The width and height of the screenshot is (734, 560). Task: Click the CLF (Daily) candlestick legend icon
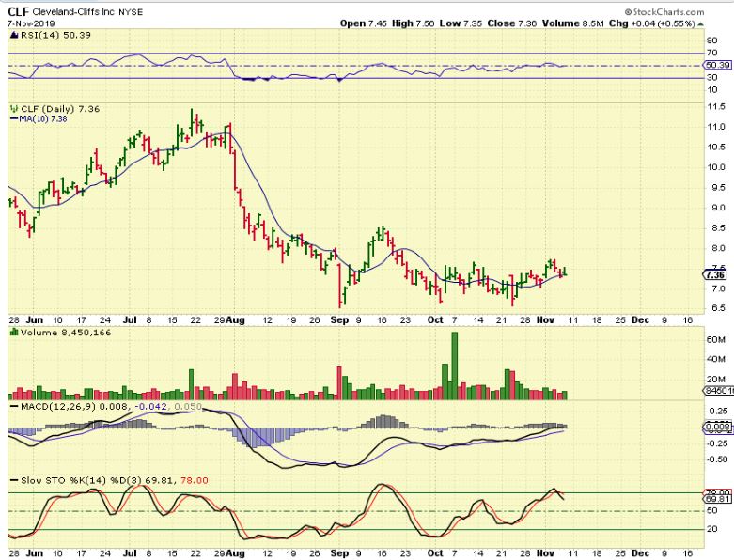(x=13, y=109)
